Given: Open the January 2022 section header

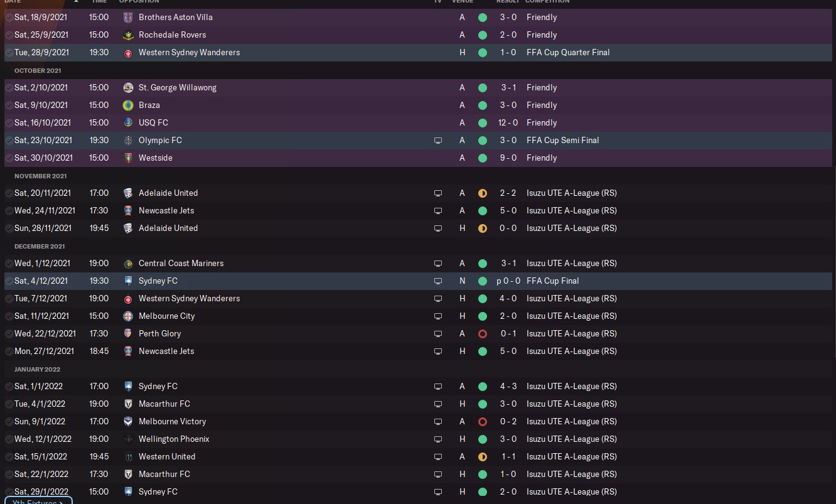Looking at the screenshot, I should click(x=37, y=369).
